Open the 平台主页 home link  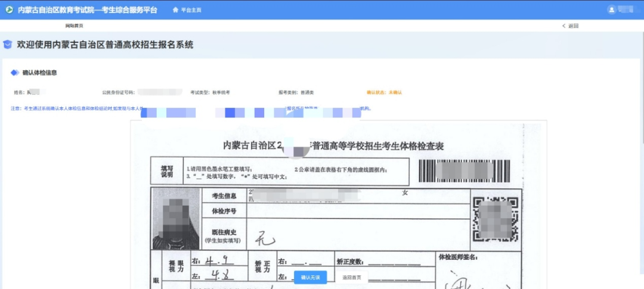(x=191, y=10)
